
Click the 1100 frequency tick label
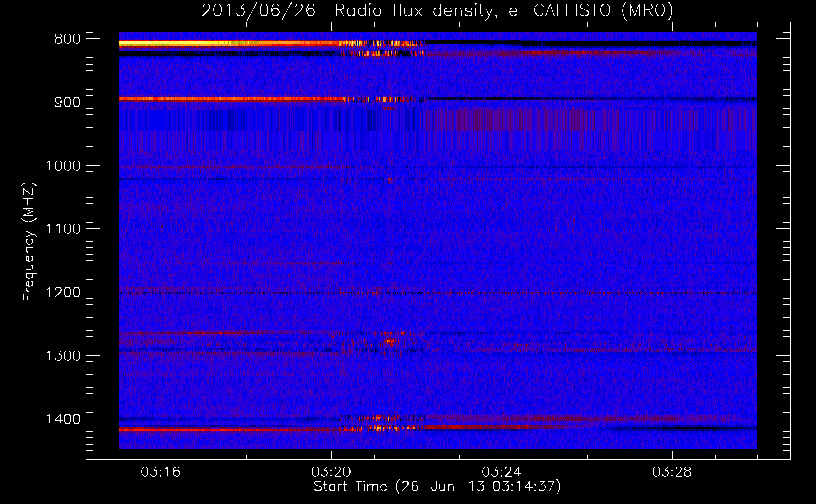click(63, 229)
